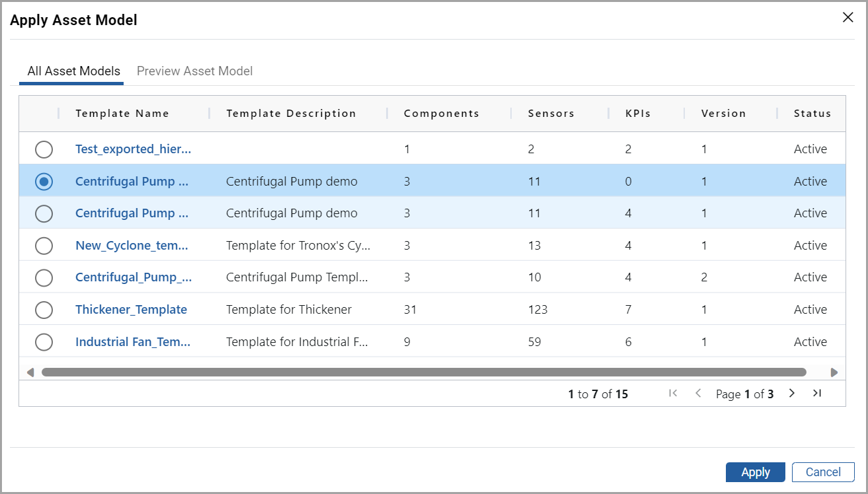The image size is (868, 494).
Task: Sort by Sensors column header
Action: click(x=551, y=114)
